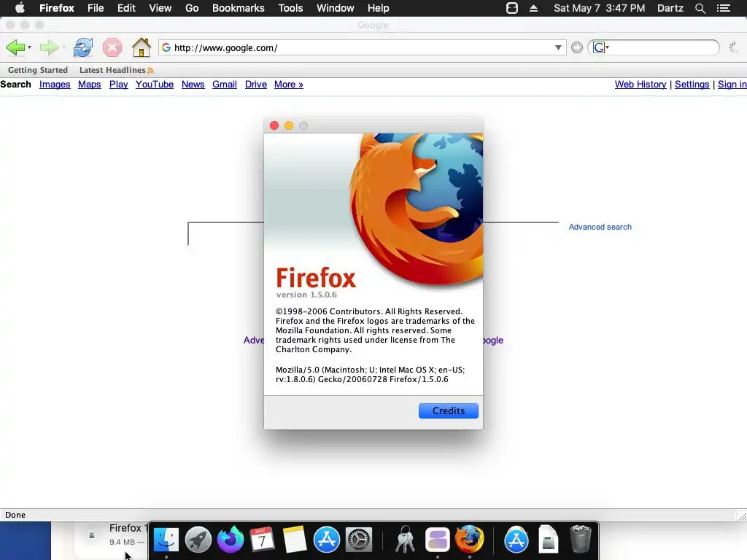Expand the More » link
The height and width of the screenshot is (560, 747).
[289, 85]
